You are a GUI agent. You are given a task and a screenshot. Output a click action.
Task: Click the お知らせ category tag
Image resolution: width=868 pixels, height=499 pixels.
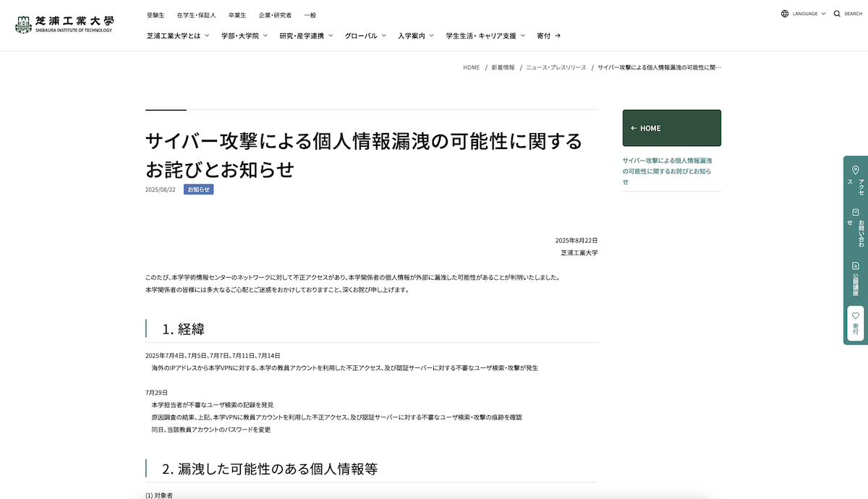point(198,189)
